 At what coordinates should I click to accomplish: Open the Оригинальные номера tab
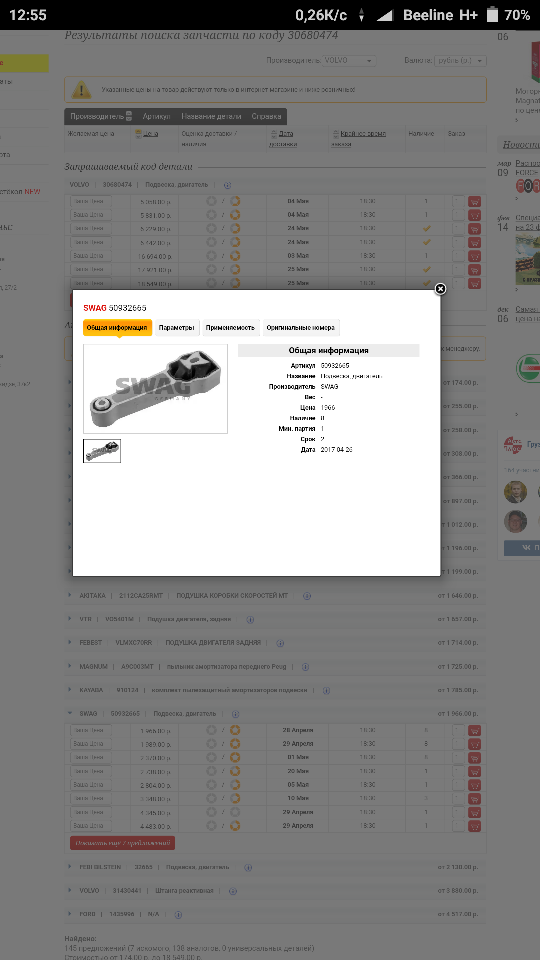point(300,328)
